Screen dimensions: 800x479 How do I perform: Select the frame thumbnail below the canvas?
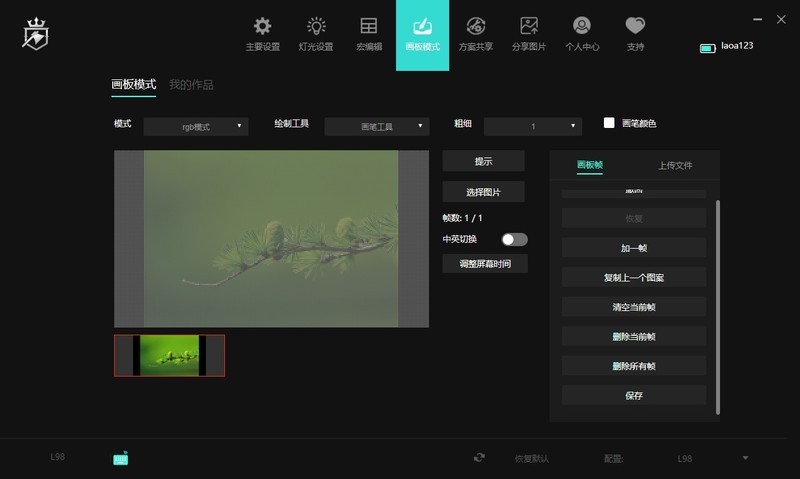click(169, 356)
